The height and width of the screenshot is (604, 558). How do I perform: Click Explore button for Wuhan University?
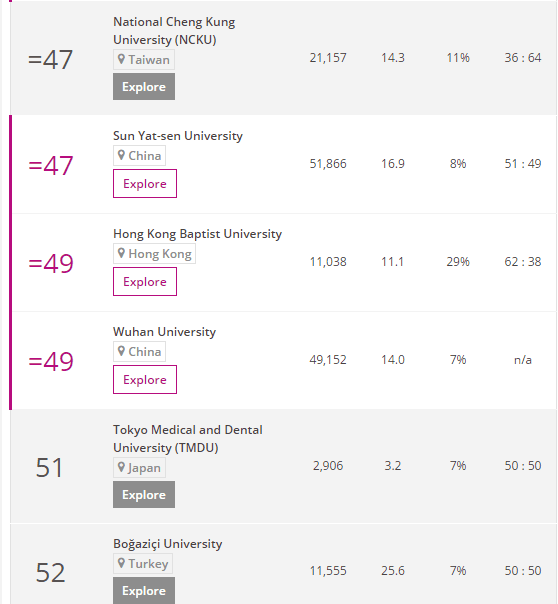coord(145,379)
